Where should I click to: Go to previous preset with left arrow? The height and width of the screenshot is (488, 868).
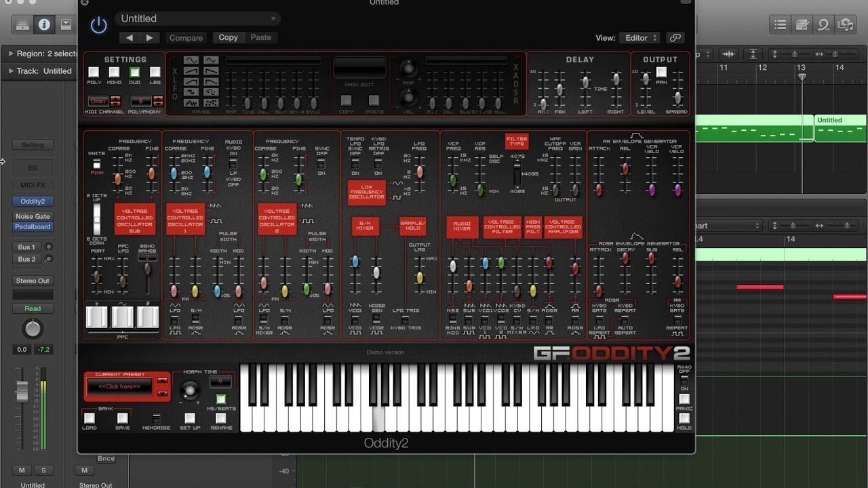point(130,38)
